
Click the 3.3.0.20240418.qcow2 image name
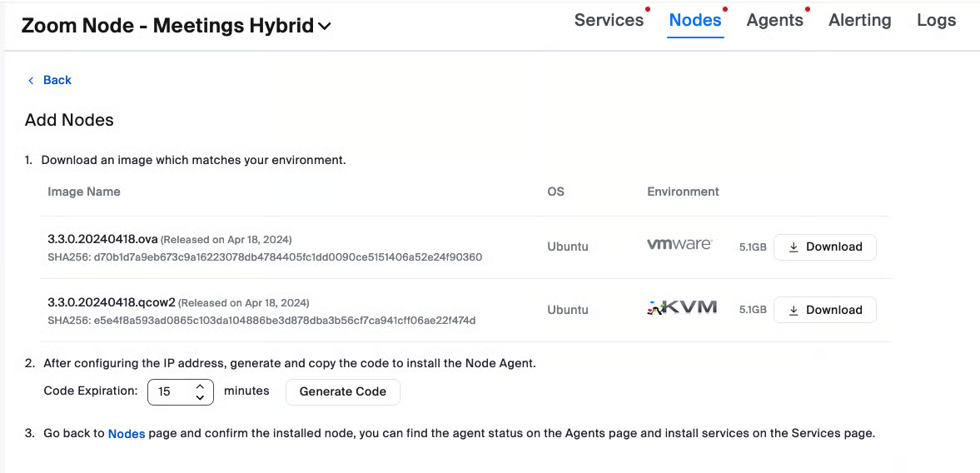(x=111, y=302)
